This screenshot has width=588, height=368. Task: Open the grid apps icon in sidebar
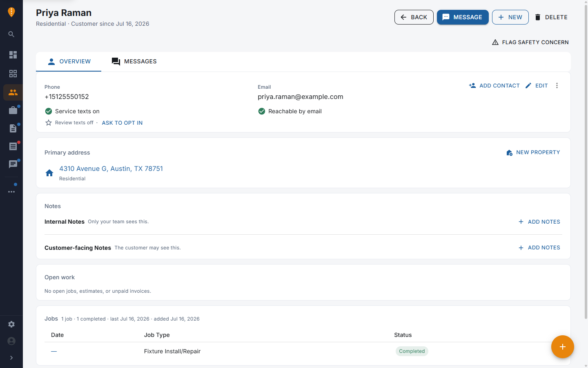[13, 74]
